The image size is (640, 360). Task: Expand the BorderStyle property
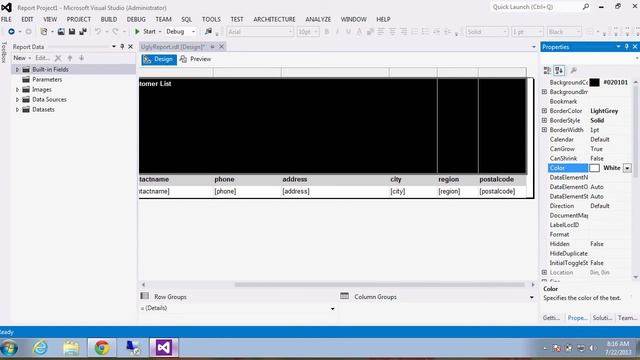544,120
